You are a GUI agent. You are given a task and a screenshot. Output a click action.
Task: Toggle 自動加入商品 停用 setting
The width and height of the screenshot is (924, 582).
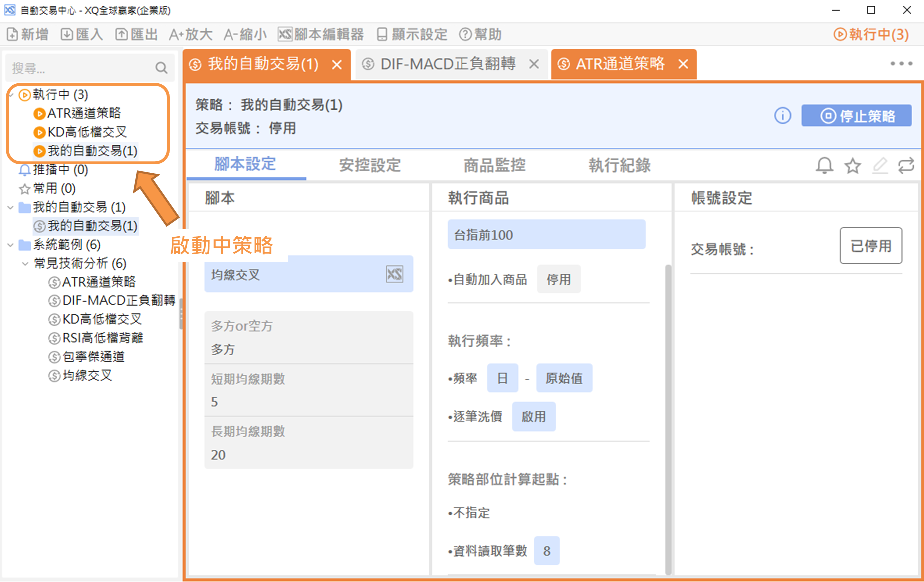coord(558,279)
